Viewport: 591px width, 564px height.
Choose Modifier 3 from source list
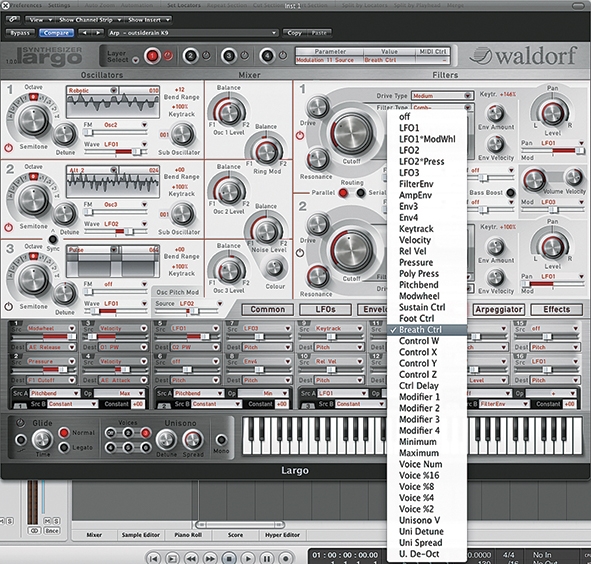(x=427, y=419)
